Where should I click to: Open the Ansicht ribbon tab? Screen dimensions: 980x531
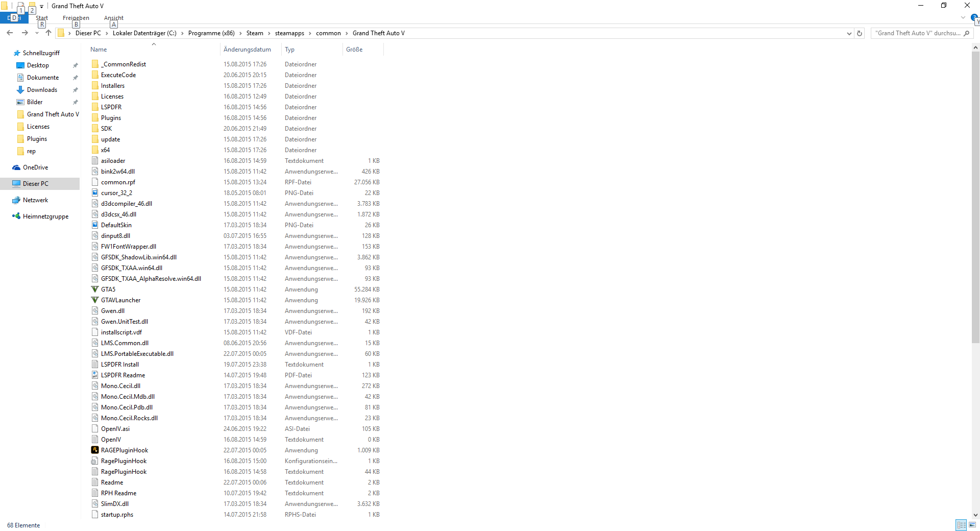[114, 18]
